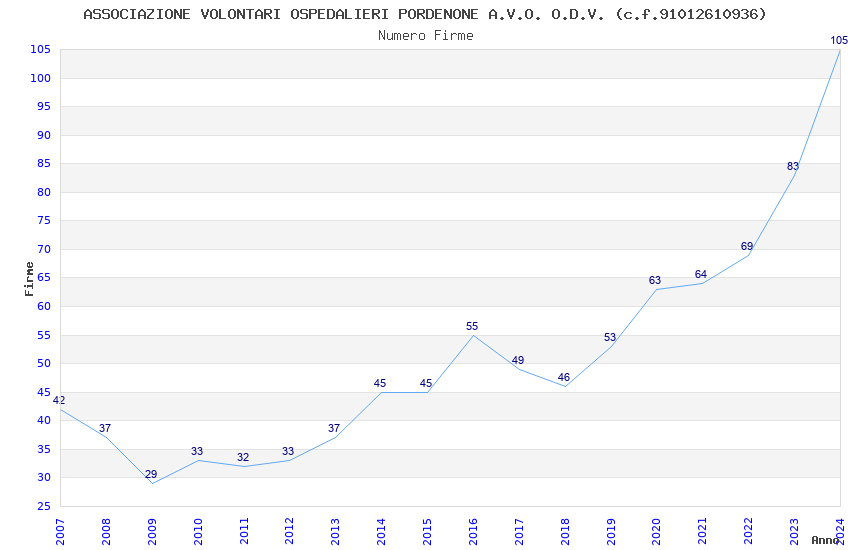Click the 2011 x-axis tick label
The width and height of the screenshot is (850, 550).
[243, 532]
